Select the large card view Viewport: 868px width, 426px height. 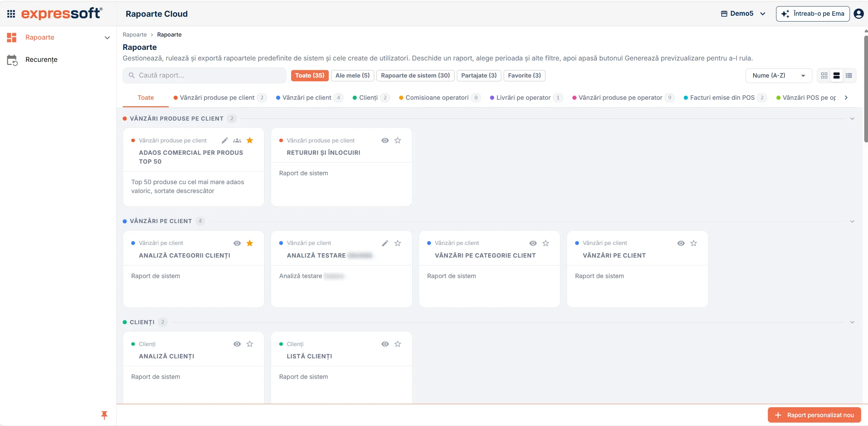pyautogui.click(x=837, y=75)
